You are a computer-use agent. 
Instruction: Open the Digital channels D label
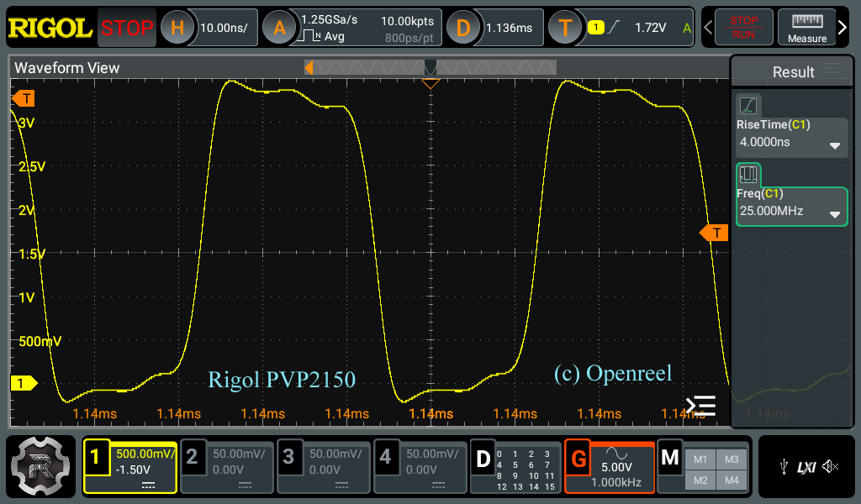tap(483, 459)
